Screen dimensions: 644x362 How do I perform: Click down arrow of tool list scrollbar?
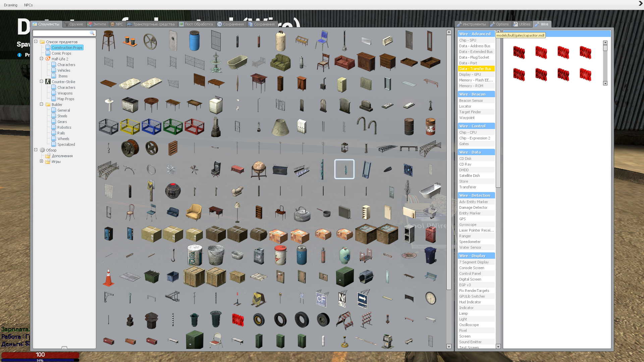(x=498, y=347)
